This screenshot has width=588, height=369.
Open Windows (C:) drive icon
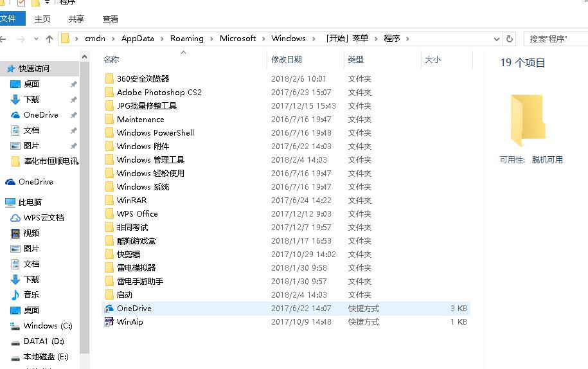[15, 326]
